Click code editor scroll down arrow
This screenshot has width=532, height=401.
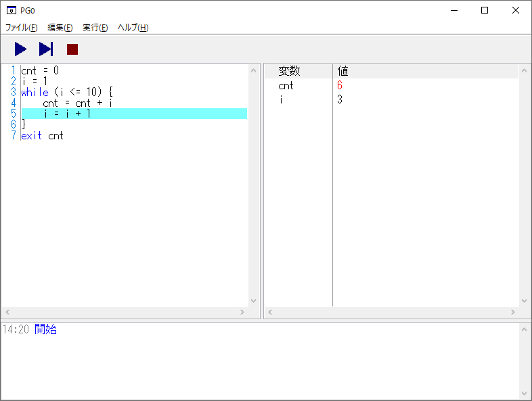click(253, 301)
